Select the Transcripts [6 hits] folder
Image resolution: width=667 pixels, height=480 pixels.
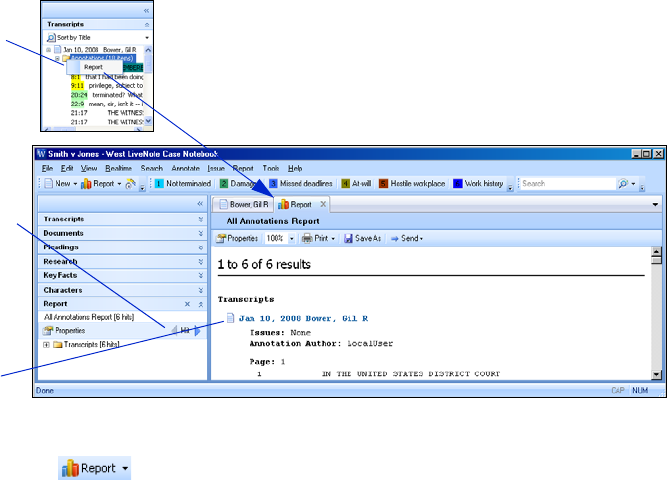[x=87, y=345]
